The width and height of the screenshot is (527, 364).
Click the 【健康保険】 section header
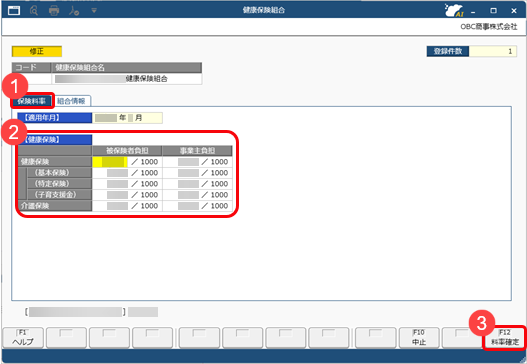click(x=54, y=139)
